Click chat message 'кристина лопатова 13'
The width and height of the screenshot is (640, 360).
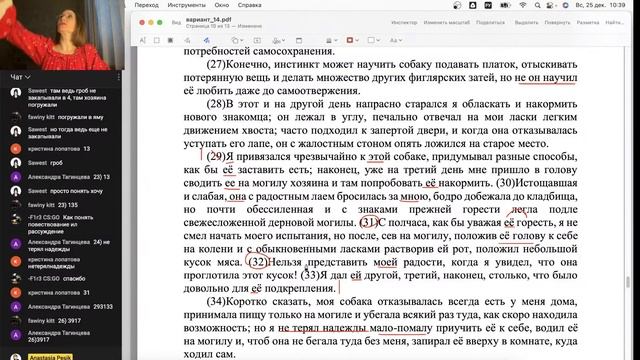tap(59, 149)
